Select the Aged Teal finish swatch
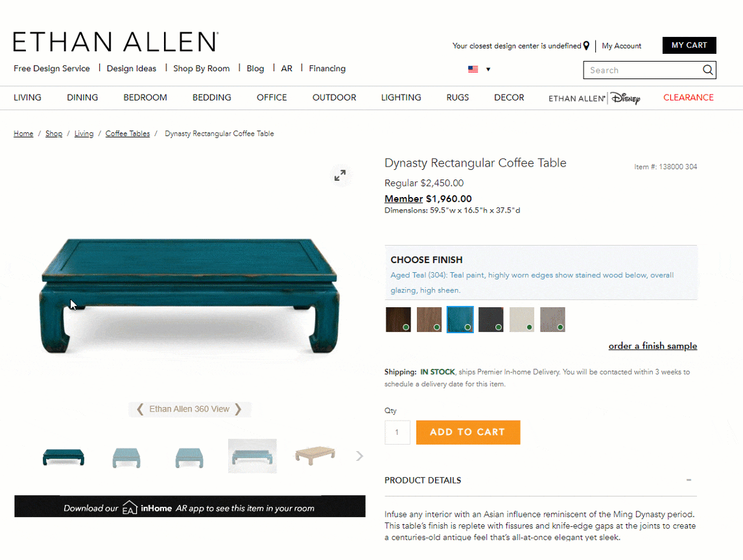Viewport: 743px width, 560px height. pos(460,320)
